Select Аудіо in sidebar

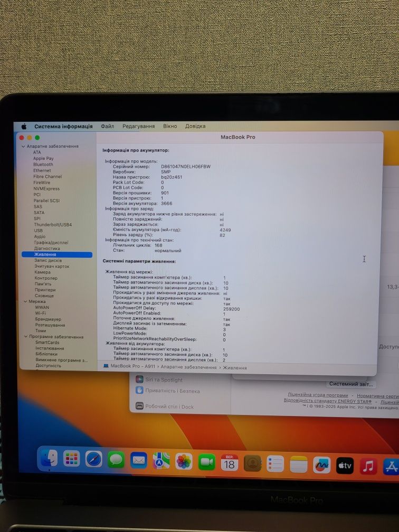40,236
